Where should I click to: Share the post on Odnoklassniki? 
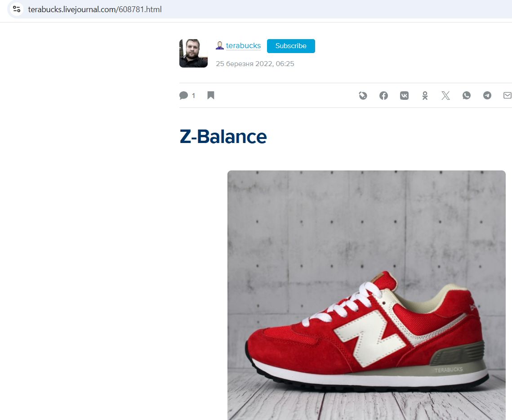point(425,95)
